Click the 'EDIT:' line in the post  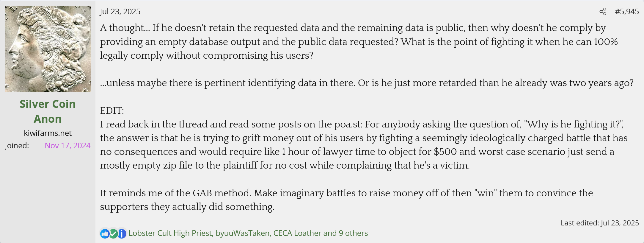(x=112, y=110)
